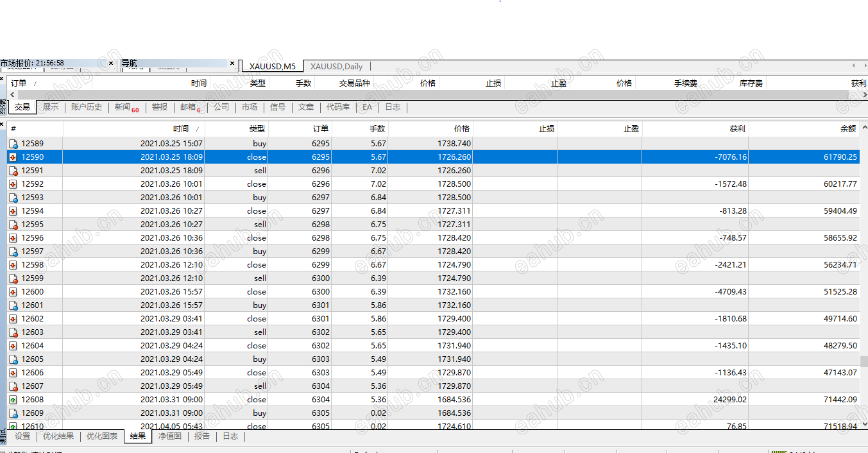
Task: Click the loss icon in row 12606
Action: click(12, 373)
